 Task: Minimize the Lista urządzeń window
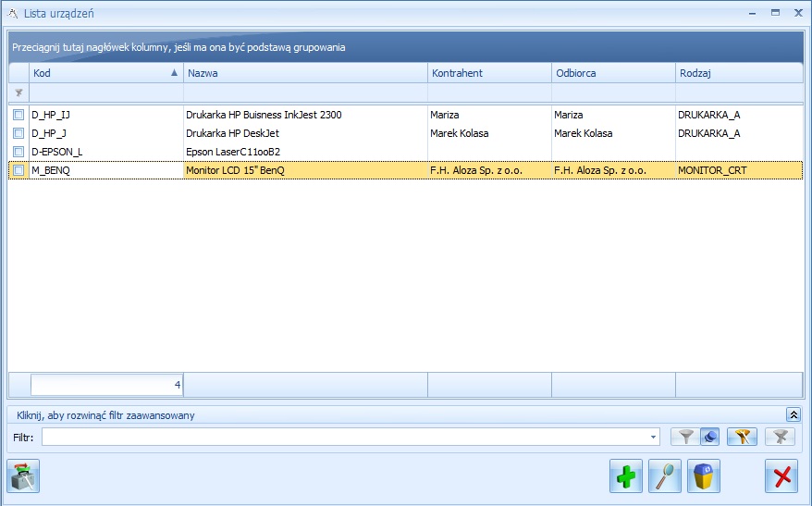(753, 14)
